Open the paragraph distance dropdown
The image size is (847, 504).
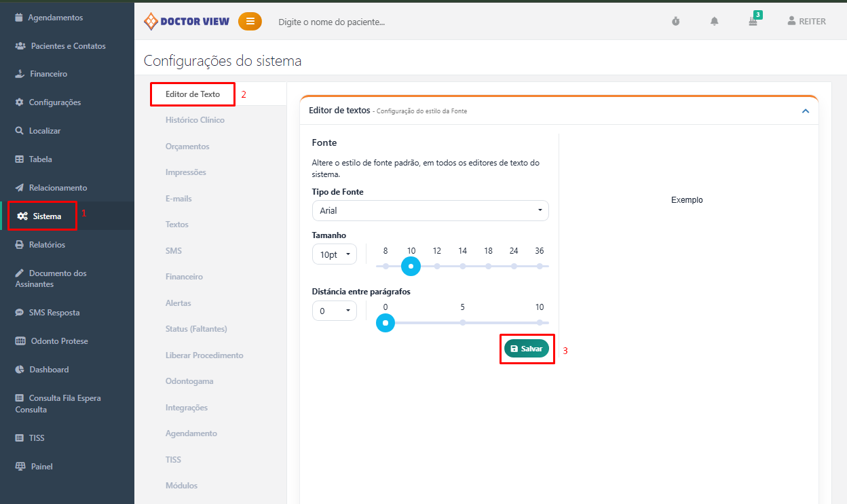pos(334,311)
